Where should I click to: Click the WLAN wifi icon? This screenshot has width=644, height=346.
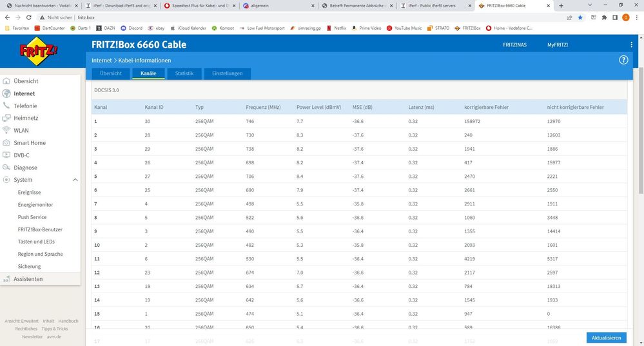tap(6, 131)
